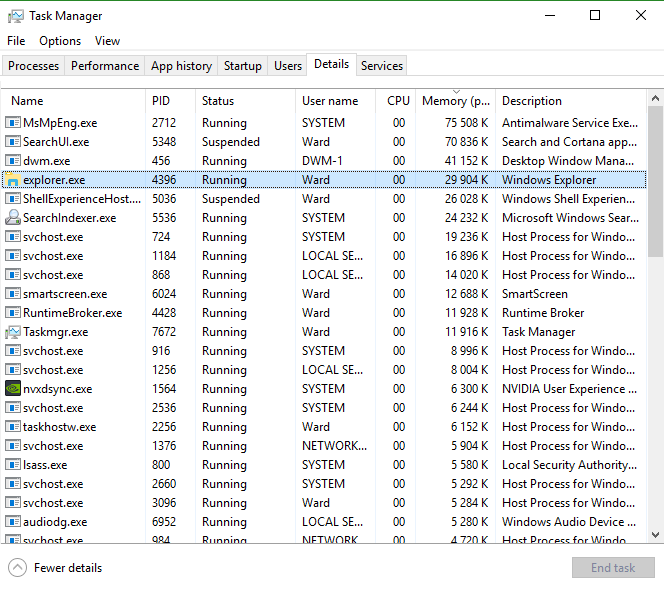Click the Local Security Authority description
The image size is (664, 592).
point(569,465)
